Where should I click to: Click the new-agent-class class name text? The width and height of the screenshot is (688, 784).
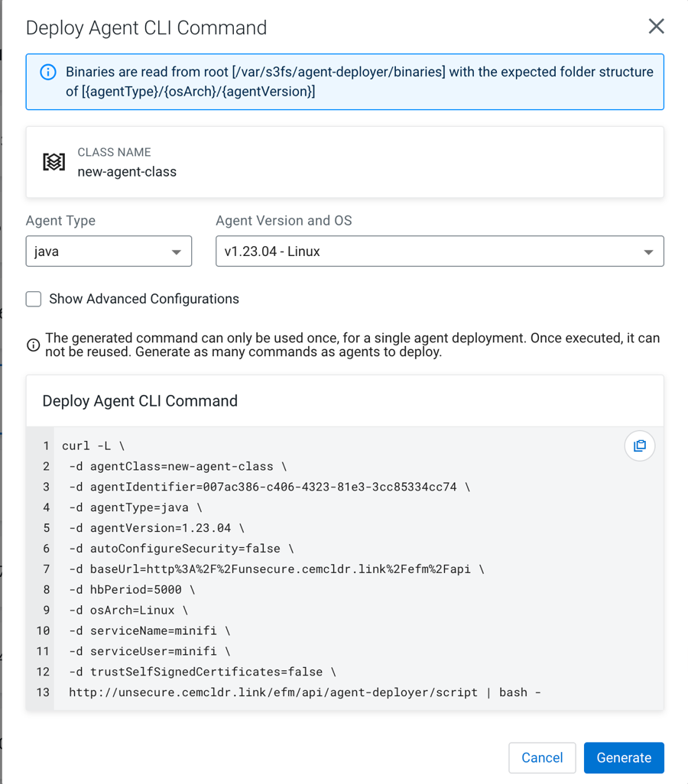[127, 172]
